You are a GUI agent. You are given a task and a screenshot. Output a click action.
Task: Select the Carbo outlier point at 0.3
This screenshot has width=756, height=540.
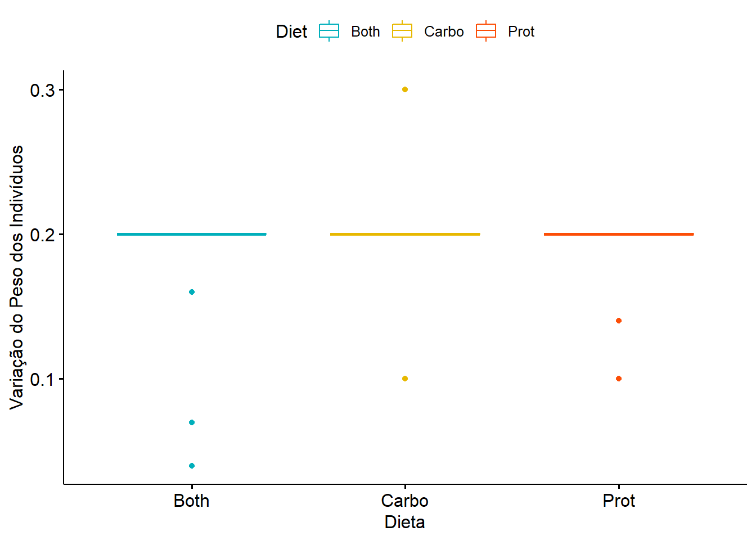tap(405, 89)
